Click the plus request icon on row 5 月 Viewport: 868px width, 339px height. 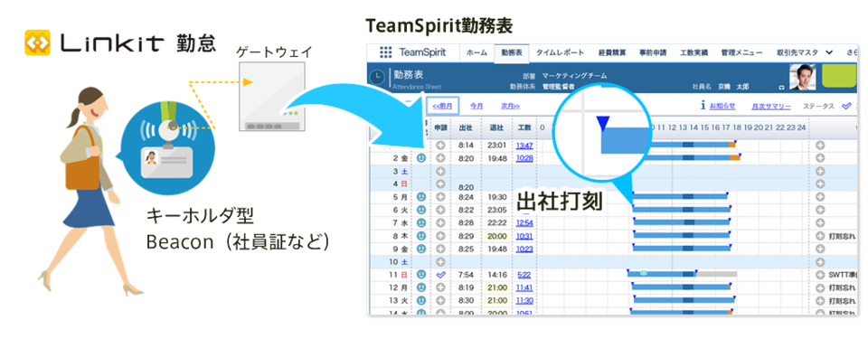(440, 197)
